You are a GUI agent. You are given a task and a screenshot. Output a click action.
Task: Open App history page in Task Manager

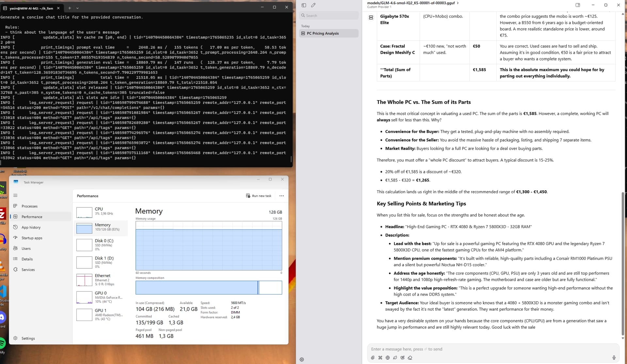[31, 228]
